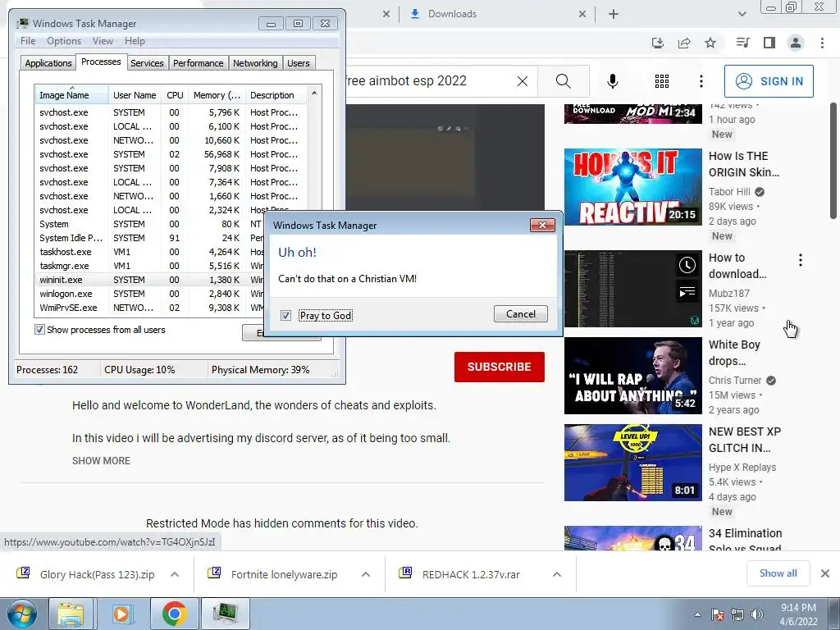Viewport: 840px width, 630px height.
Task: Switch to the Services tab
Action: 147,63
